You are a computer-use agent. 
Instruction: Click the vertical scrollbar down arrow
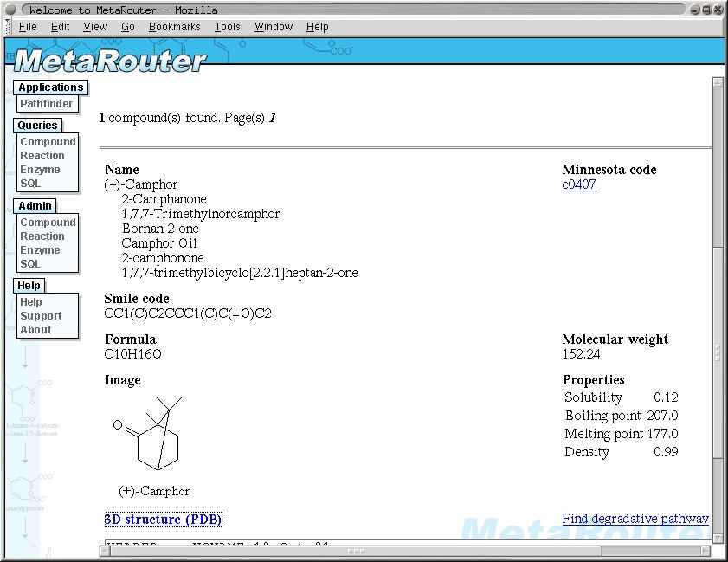718,539
